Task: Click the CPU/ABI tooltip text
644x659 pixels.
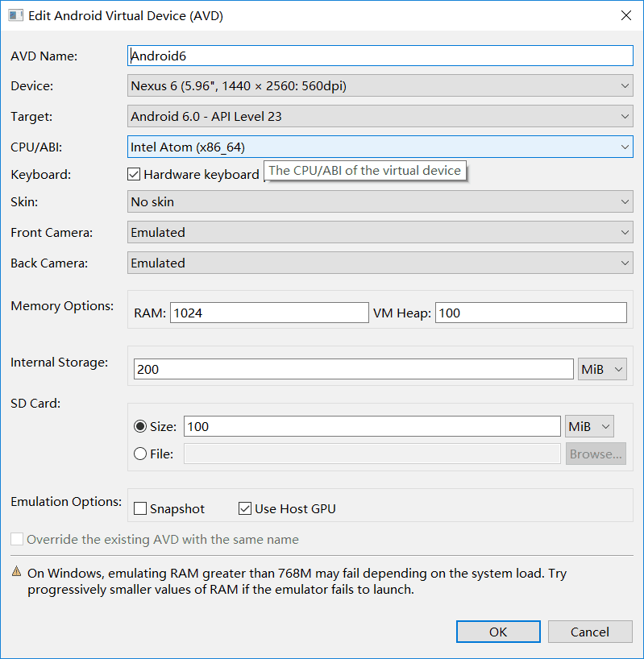Action: coord(365,171)
